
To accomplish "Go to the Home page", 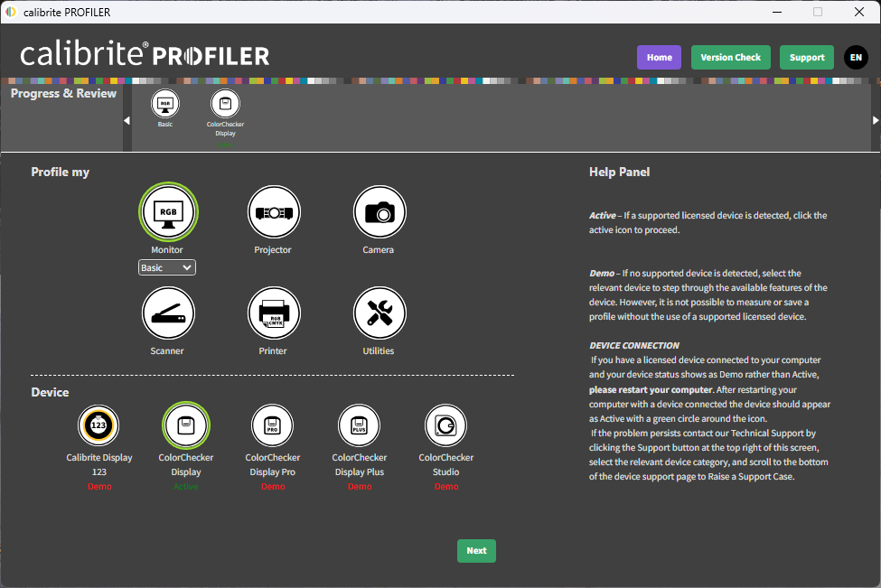I will tap(659, 57).
